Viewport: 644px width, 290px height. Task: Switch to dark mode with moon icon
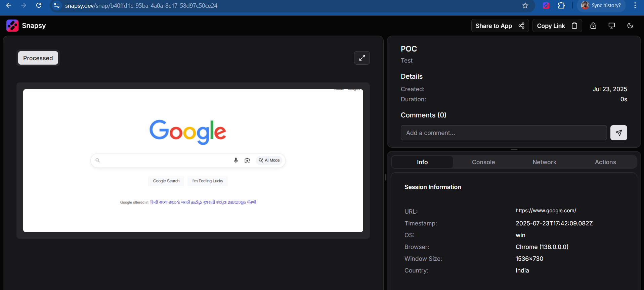[x=630, y=26]
